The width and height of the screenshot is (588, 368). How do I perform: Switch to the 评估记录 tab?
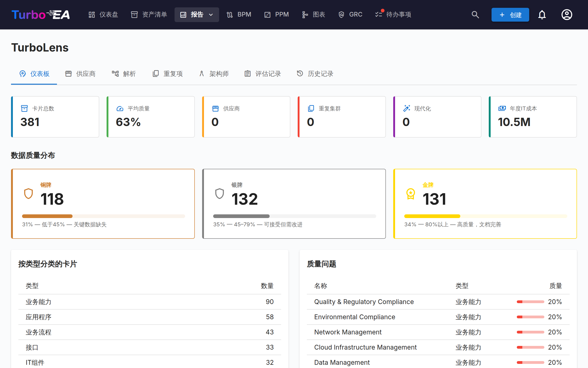point(263,74)
